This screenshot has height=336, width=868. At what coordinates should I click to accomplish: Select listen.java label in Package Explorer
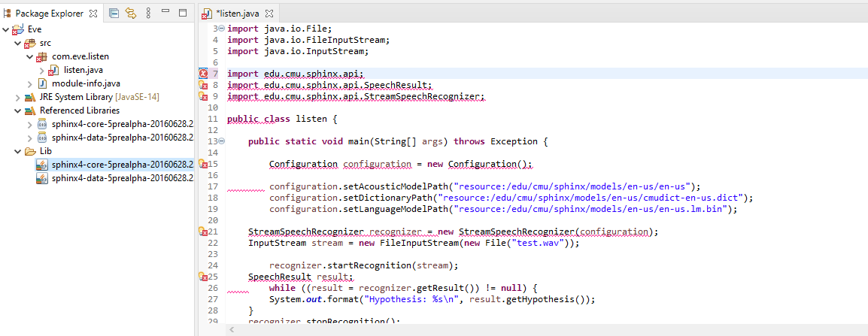pos(83,71)
